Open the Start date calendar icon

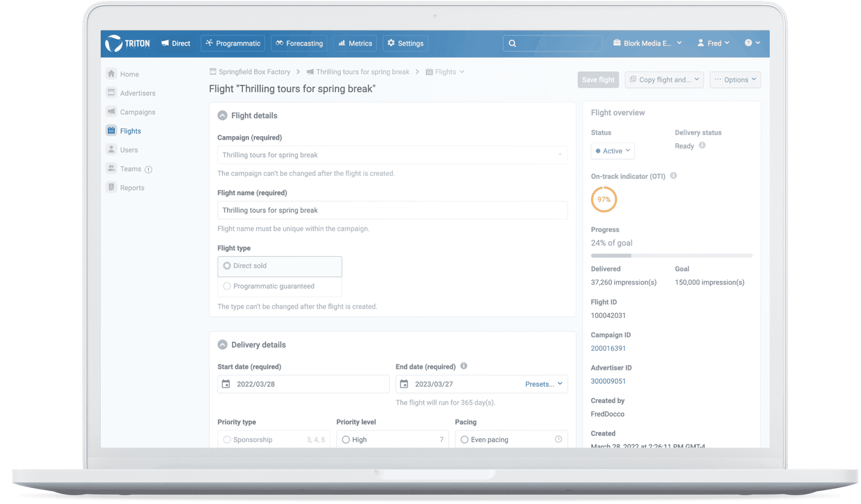click(x=226, y=384)
